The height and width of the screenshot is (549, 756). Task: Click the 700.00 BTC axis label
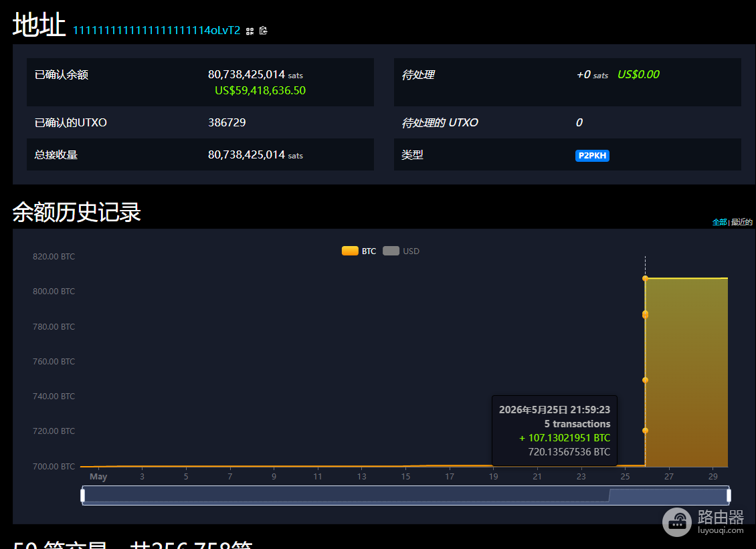click(54, 466)
